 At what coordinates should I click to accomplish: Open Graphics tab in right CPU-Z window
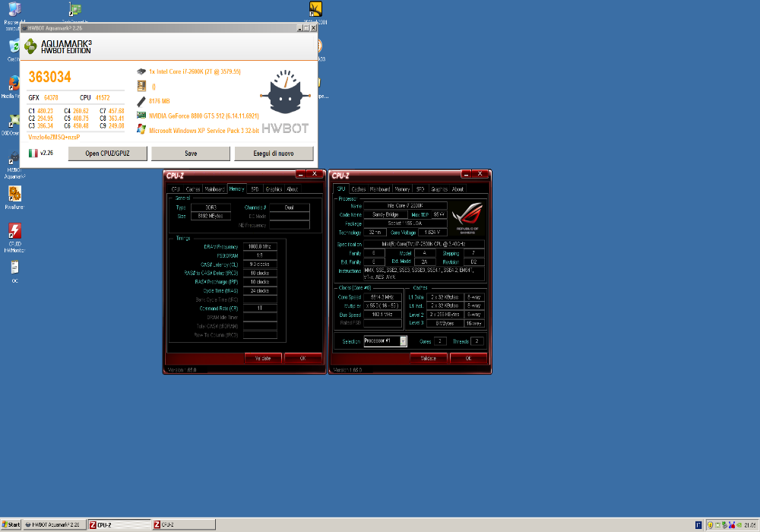(439, 189)
